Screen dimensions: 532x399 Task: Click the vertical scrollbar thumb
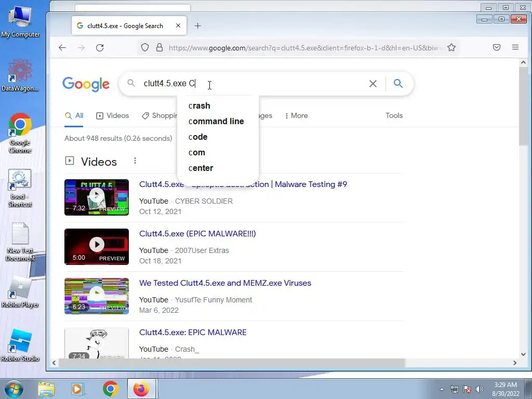pos(523,107)
